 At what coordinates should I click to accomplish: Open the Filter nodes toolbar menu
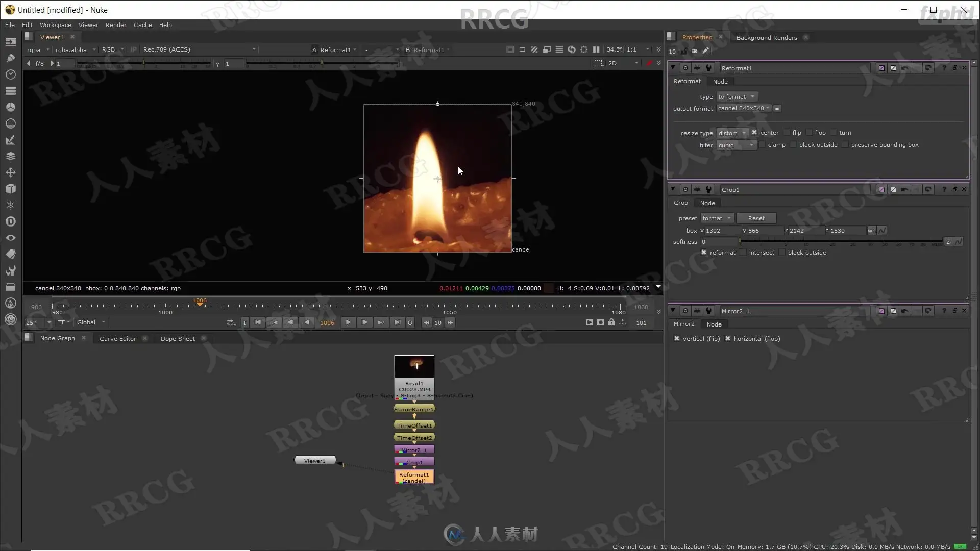click(x=10, y=123)
